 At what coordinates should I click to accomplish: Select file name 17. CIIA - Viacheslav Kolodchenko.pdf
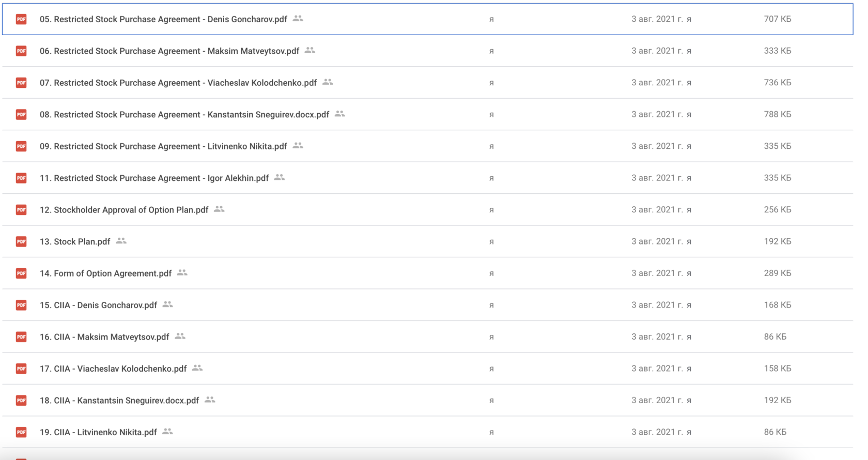click(x=113, y=369)
